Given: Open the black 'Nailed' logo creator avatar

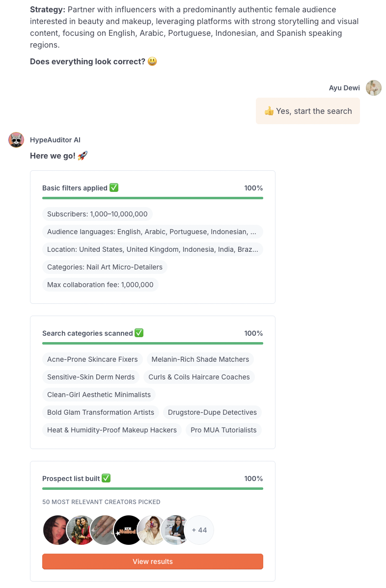Looking at the screenshot, I should [x=128, y=530].
